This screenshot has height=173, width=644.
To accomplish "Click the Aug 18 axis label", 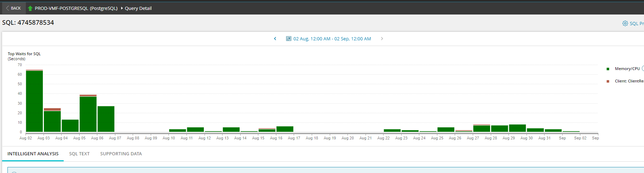I will (312, 138).
